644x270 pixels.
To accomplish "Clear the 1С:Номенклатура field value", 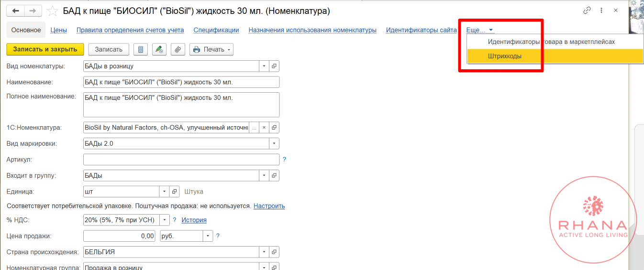I will (x=264, y=128).
